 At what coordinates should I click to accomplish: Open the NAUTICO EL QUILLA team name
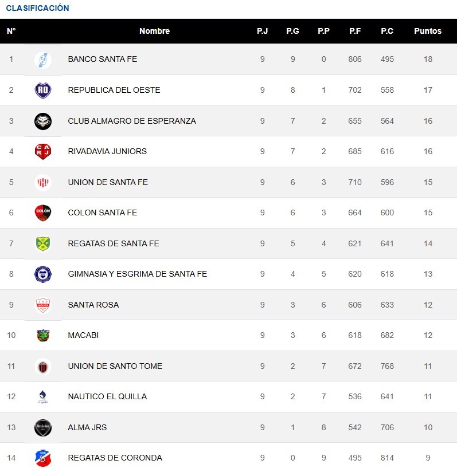pos(107,396)
